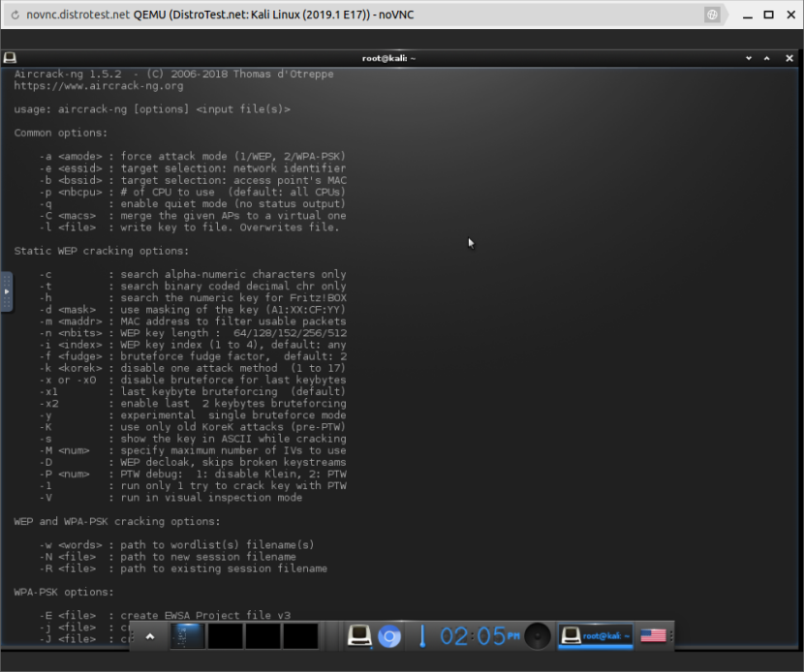Click 'run in visual inspection mode' line
This screenshot has width=804, height=672.
point(170,498)
